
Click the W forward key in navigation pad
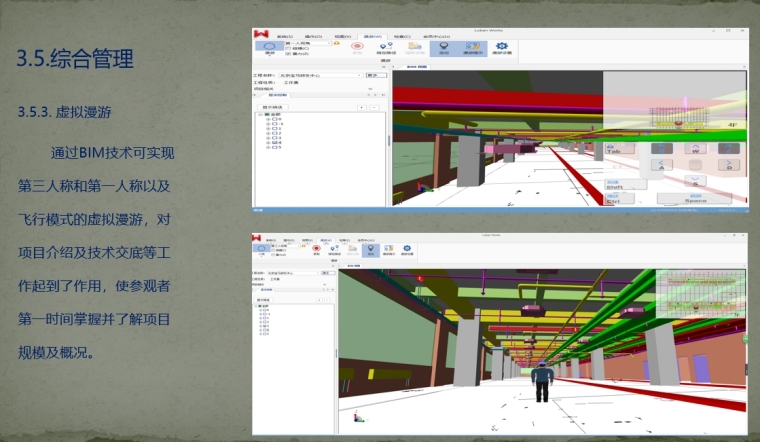tap(694, 148)
